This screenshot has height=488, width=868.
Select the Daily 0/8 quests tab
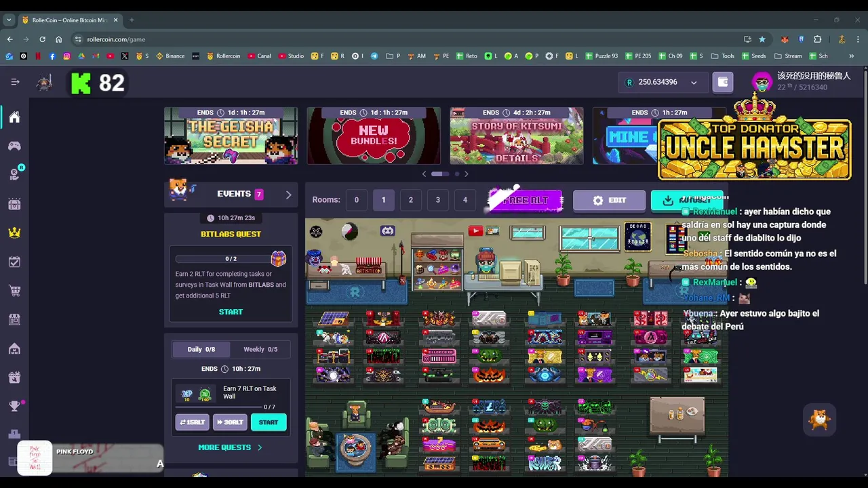click(201, 349)
